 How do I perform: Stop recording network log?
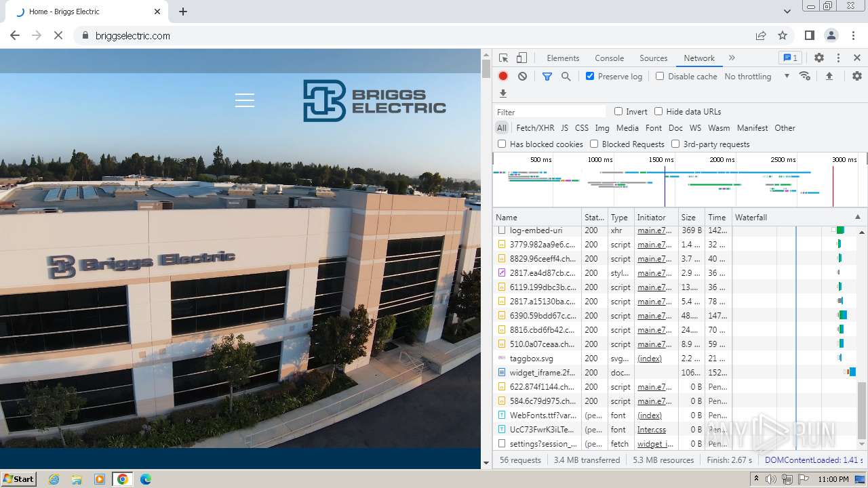503,77
